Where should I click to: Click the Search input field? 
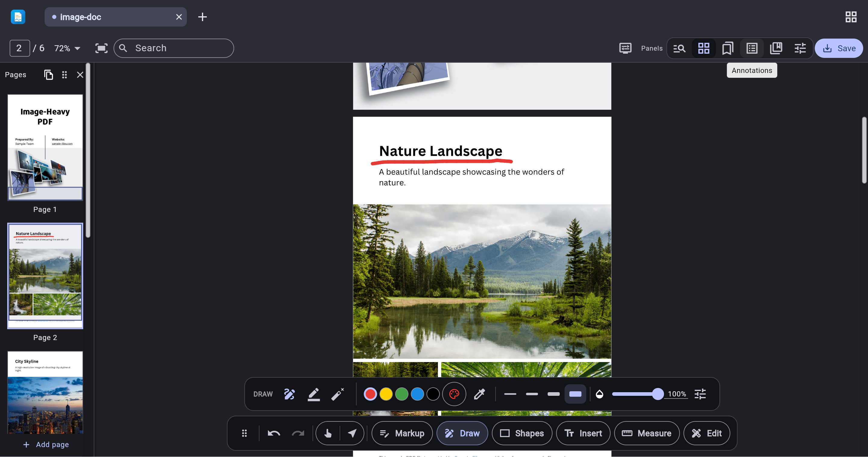coord(174,48)
